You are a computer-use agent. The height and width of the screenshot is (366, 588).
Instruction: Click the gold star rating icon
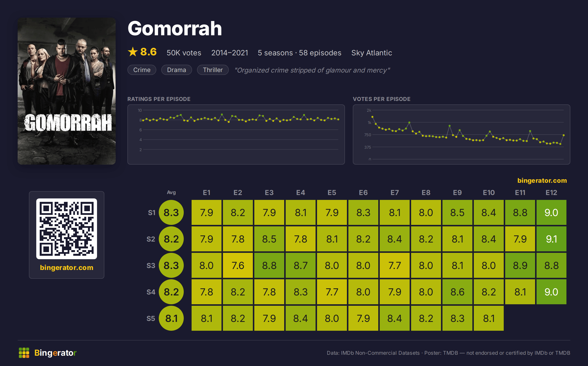click(133, 52)
